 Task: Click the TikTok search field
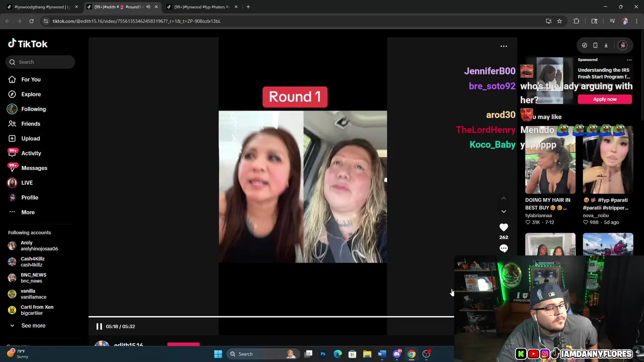pyautogui.click(x=41, y=62)
